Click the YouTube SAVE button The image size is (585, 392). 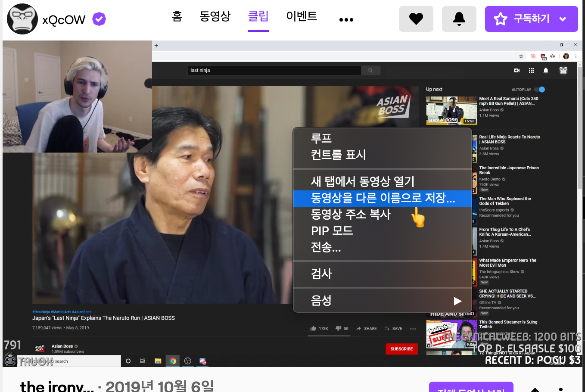point(393,328)
